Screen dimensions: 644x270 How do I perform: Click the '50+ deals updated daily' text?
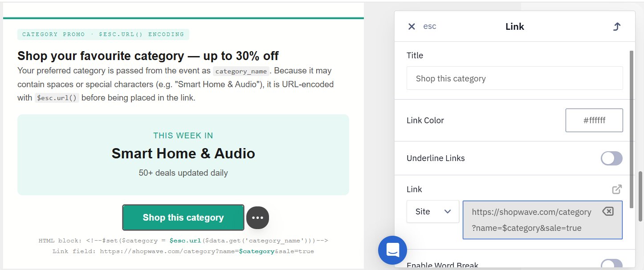point(183,173)
